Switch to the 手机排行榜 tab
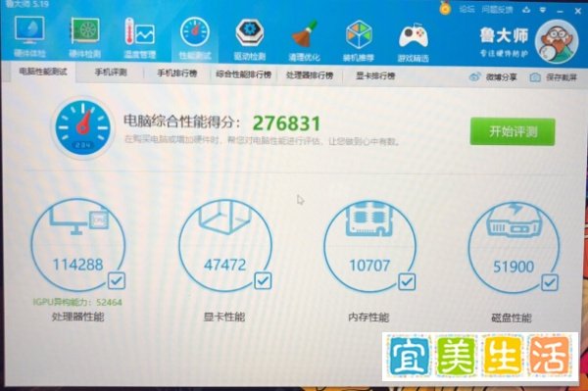The image size is (588, 391). tap(177, 73)
